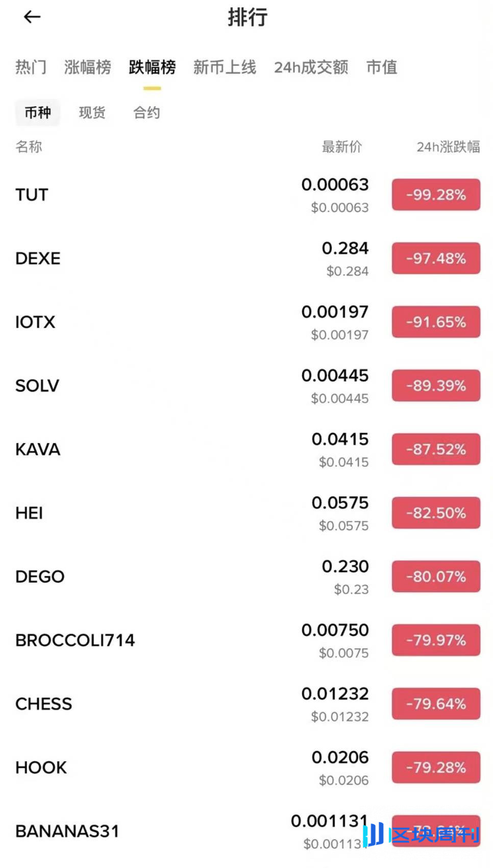Select the 新币上线 tab
Viewport: 493px width, 868px height.
pos(225,67)
